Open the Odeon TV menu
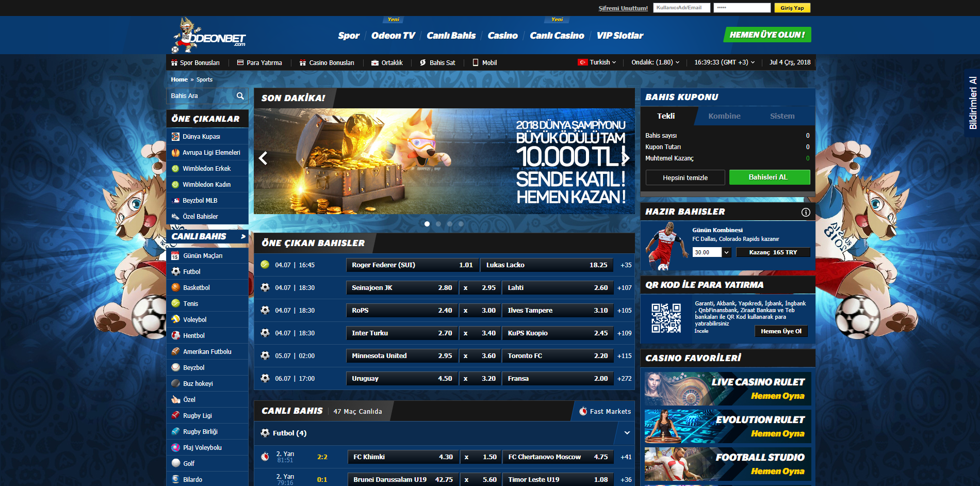980x486 pixels. 393,36
